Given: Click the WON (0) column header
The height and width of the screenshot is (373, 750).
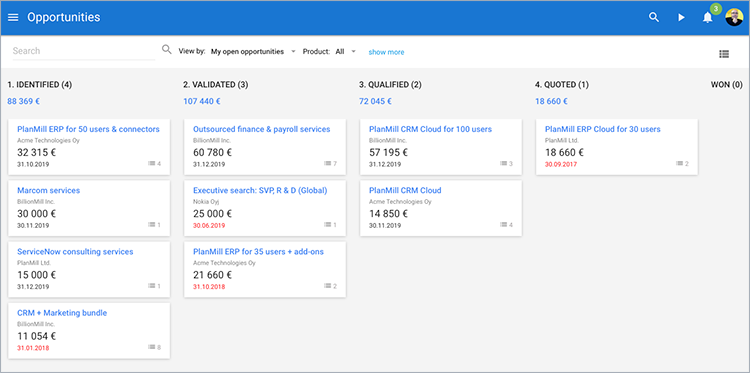Looking at the screenshot, I should [727, 85].
